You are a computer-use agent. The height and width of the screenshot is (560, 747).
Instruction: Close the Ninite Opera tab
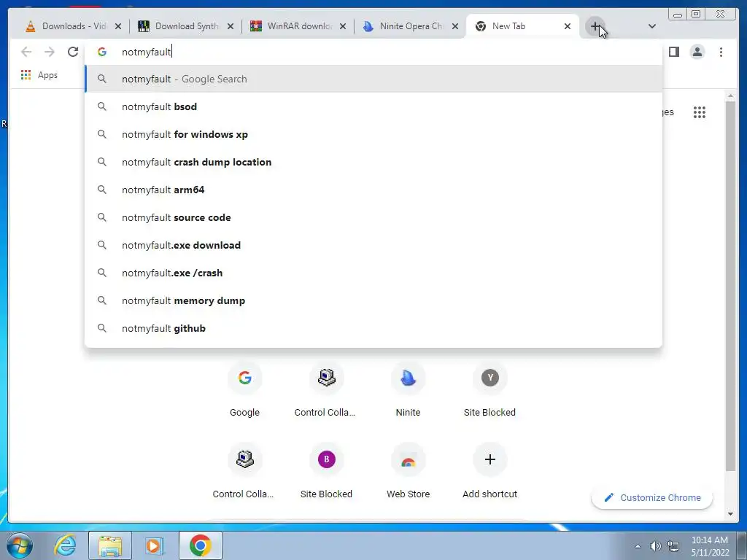(455, 26)
